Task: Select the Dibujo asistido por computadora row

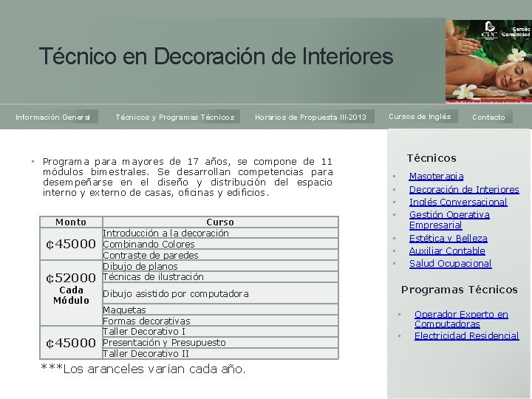Action: (x=220, y=293)
